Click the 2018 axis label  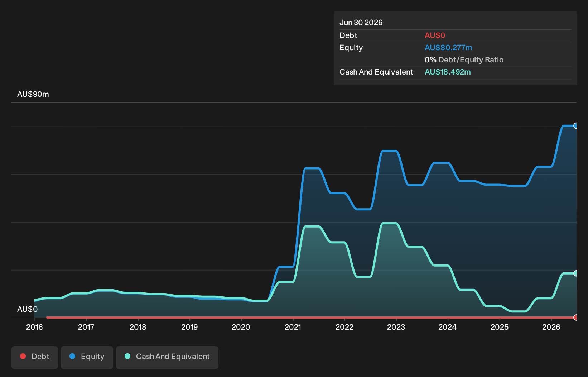(138, 327)
